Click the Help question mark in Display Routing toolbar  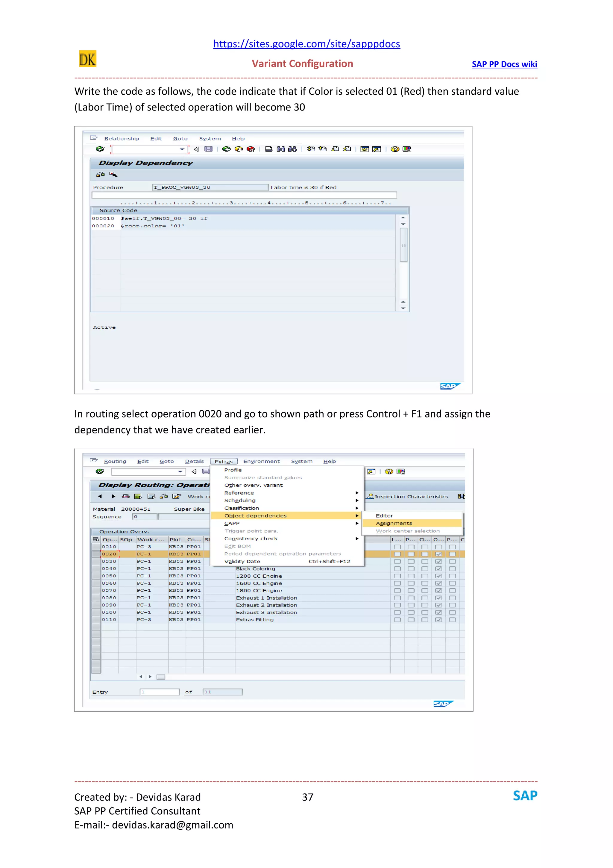coord(389,471)
